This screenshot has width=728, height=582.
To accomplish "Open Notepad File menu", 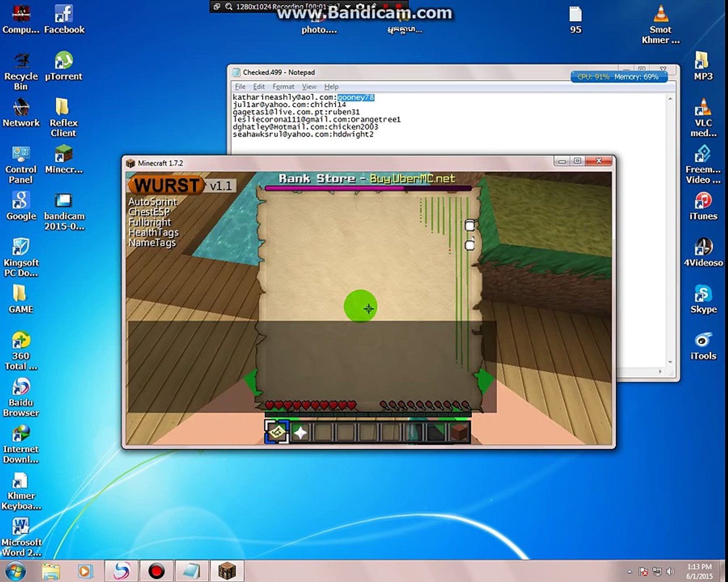I will coord(240,87).
